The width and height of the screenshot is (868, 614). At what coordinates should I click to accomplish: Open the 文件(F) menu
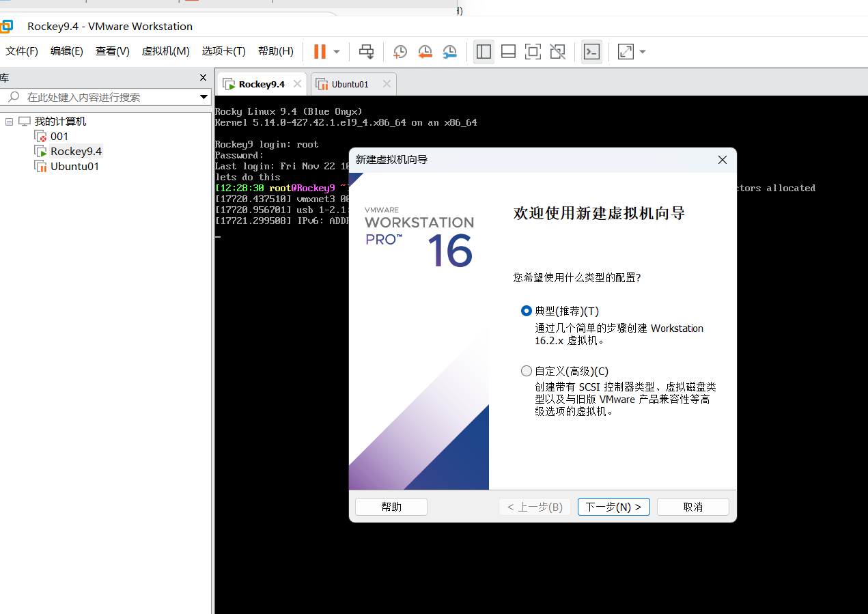(x=22, y=51)
